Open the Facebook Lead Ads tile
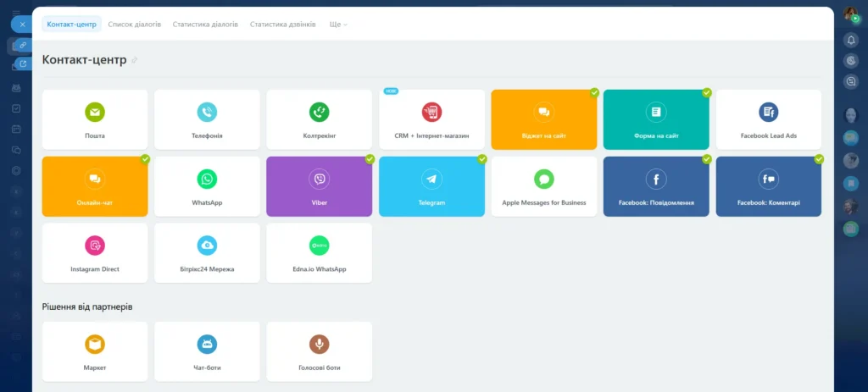 769,119
